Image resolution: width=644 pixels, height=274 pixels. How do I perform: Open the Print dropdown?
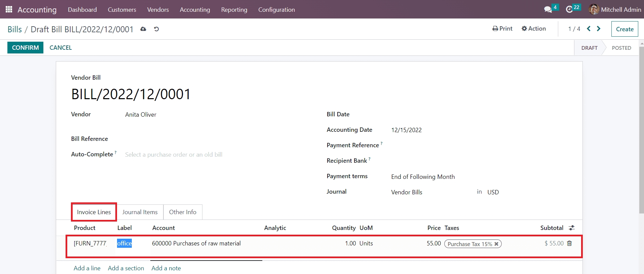tap(502, 29)
